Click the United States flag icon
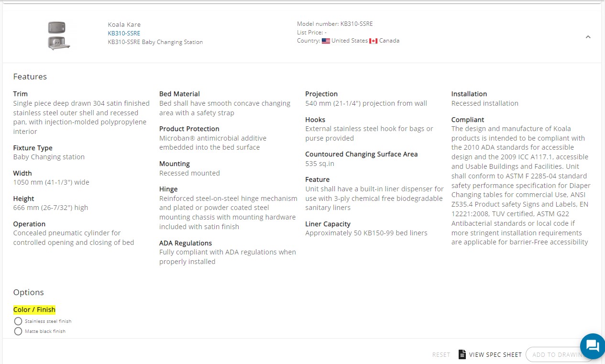Viewport: 605px width, 364px height. (326, 41)
